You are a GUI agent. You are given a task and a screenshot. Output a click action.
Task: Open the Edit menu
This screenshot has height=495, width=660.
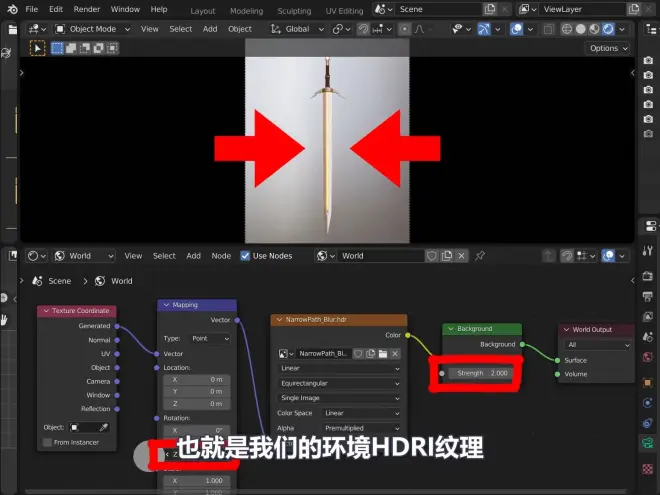coord(56,9)
